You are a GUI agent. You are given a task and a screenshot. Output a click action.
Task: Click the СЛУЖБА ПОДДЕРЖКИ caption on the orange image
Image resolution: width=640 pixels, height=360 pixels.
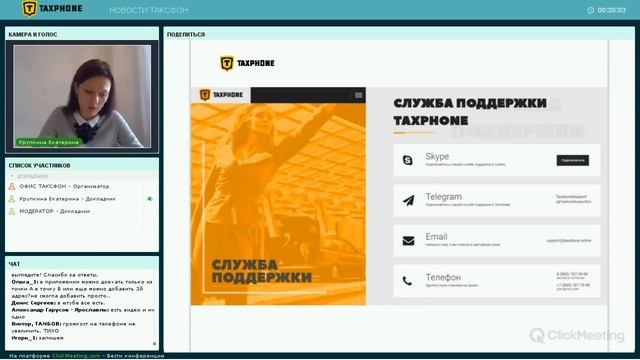pos(262,271)
